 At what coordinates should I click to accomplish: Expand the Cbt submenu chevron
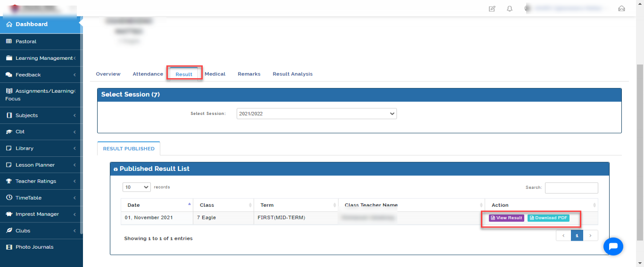[x=74, y=132]
